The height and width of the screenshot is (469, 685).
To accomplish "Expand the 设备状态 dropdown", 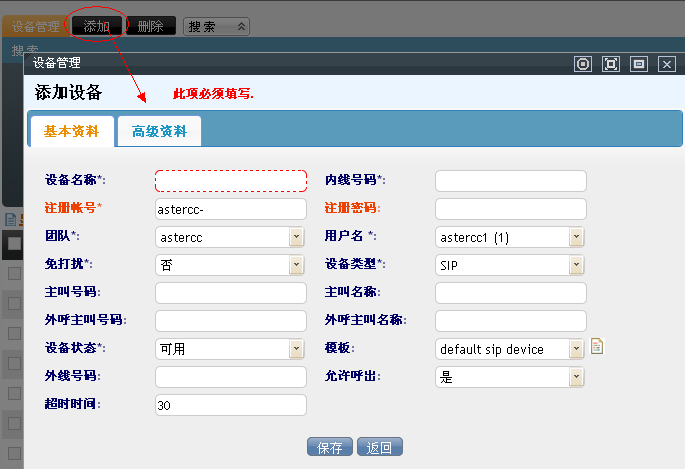I will [x=296, y=349].
